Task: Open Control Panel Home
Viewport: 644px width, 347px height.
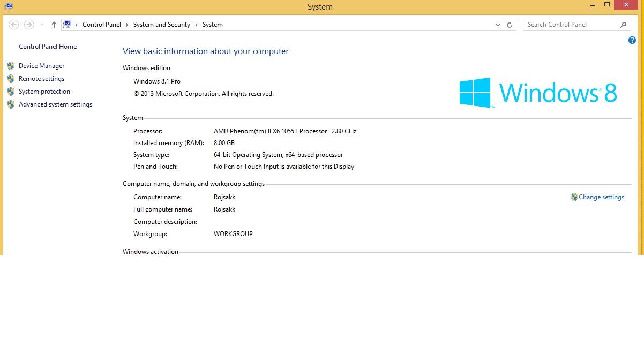Action: pos(48,47)
